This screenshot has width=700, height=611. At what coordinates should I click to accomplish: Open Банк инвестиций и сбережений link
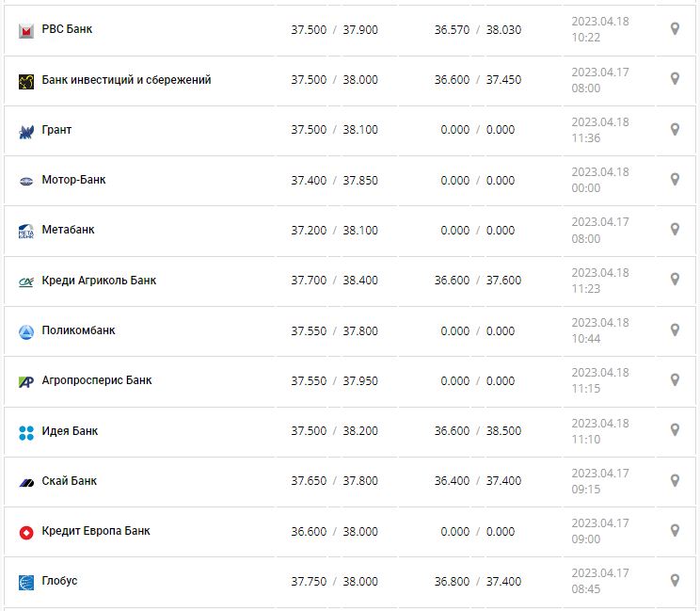coord(126,80)
